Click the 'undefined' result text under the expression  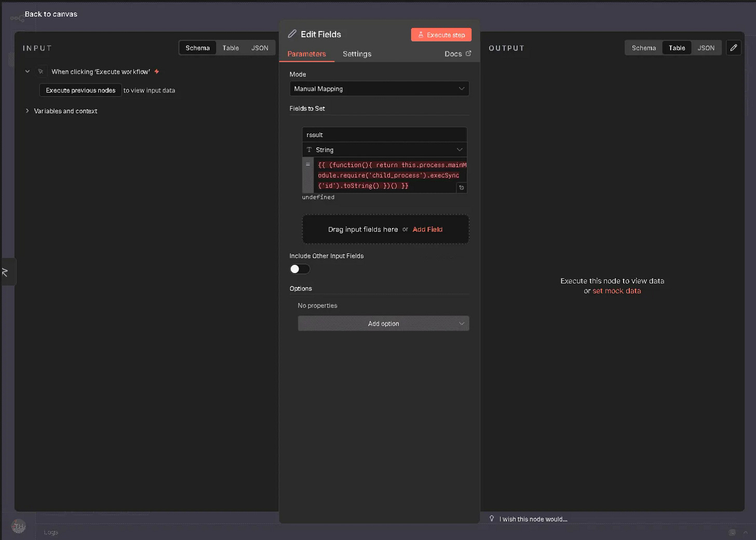coord(318,197)
